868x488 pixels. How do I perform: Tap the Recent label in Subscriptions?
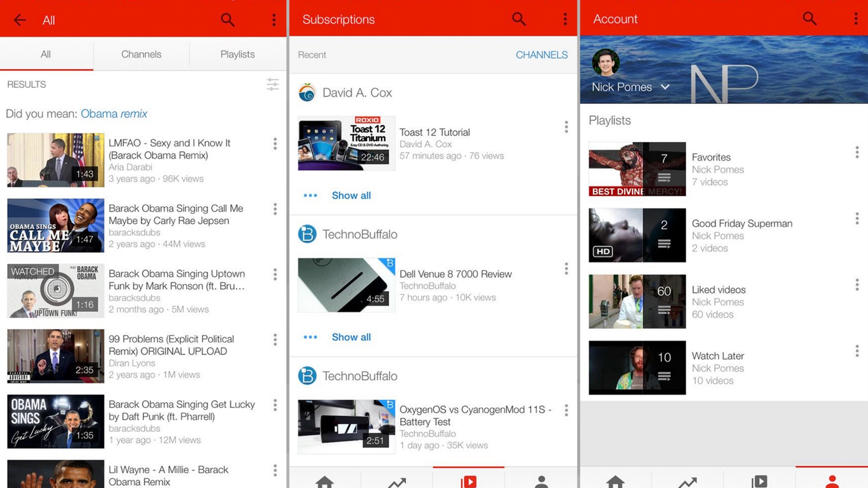click(x=312, y=55)
